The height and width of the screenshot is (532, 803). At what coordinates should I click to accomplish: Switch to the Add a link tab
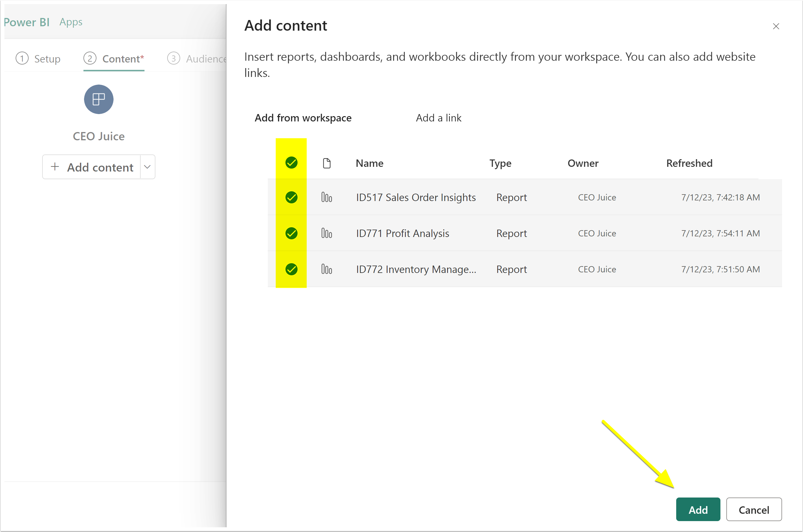(x=439, y=118)
